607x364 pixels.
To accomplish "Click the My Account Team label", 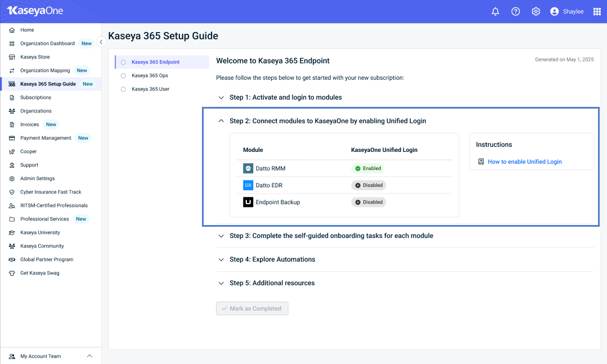I will [x=41, y=356].
